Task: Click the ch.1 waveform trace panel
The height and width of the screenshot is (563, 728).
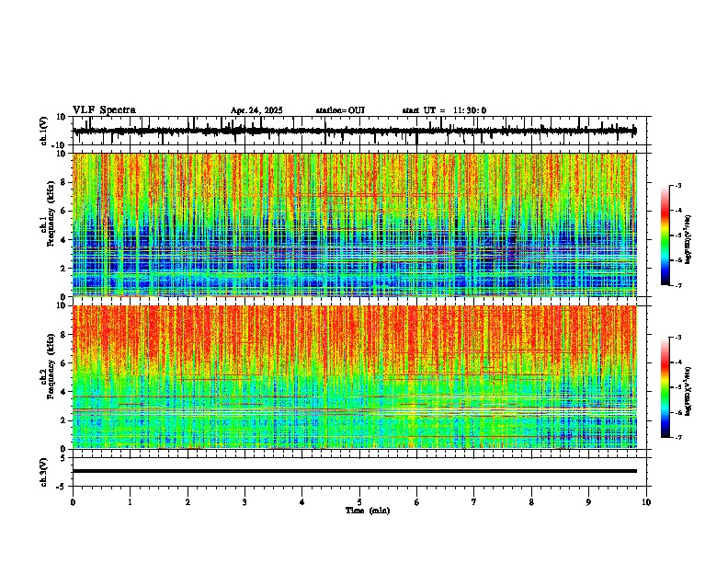Action: tap(359, 131)
